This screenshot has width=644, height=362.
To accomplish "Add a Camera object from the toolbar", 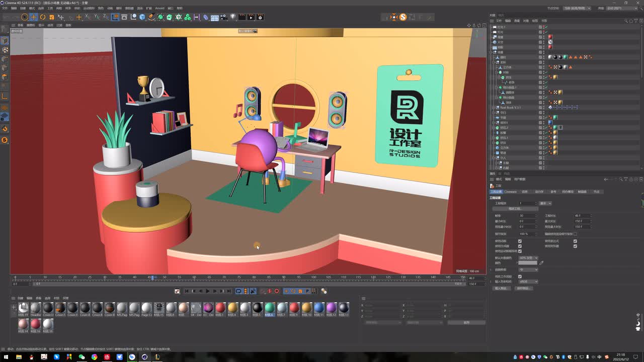I will pyautogui.click(x=224, y=17).
